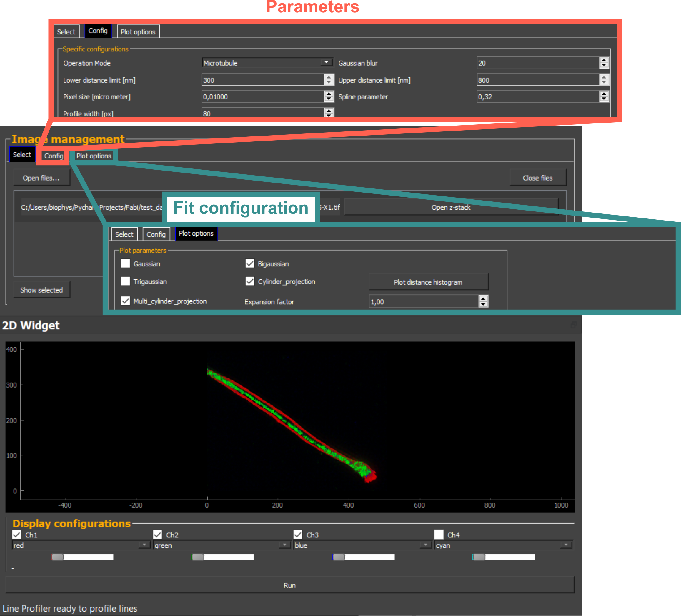The width and height of the screenshot is (681, 616).
Task: Click the Plot distance histogram button
Action: [428, 282]
